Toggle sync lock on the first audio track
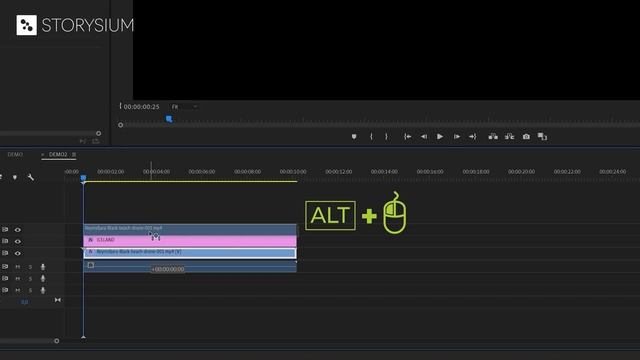 (5, 267)
